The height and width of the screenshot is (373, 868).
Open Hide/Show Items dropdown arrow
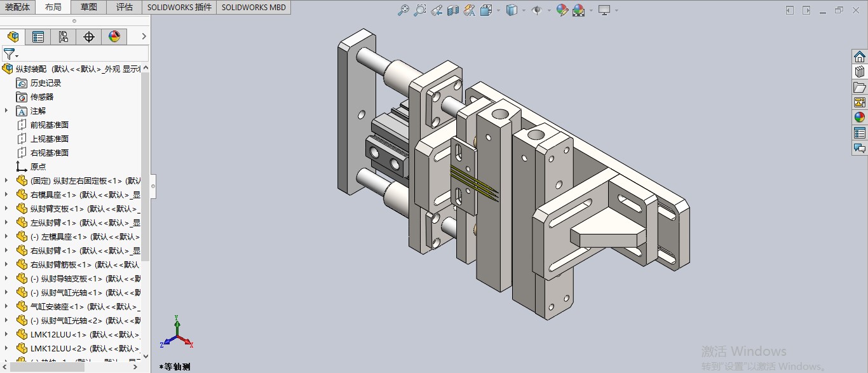548,10
